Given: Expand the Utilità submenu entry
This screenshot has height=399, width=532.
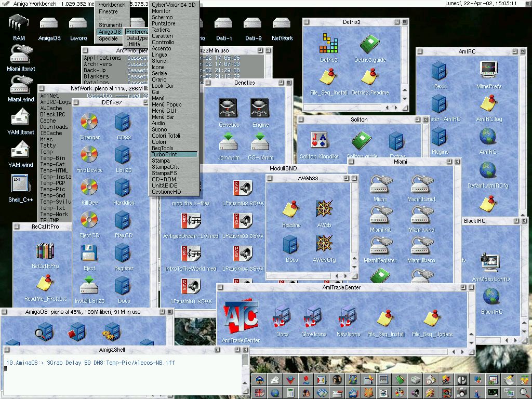Looking at the screenshot, I should 133,45.
